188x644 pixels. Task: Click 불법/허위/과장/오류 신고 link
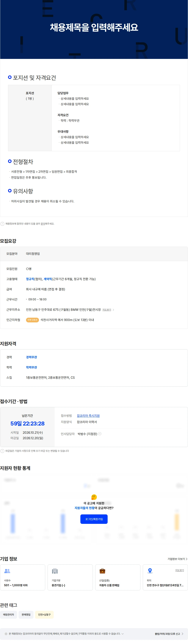(x=167, y=634)
